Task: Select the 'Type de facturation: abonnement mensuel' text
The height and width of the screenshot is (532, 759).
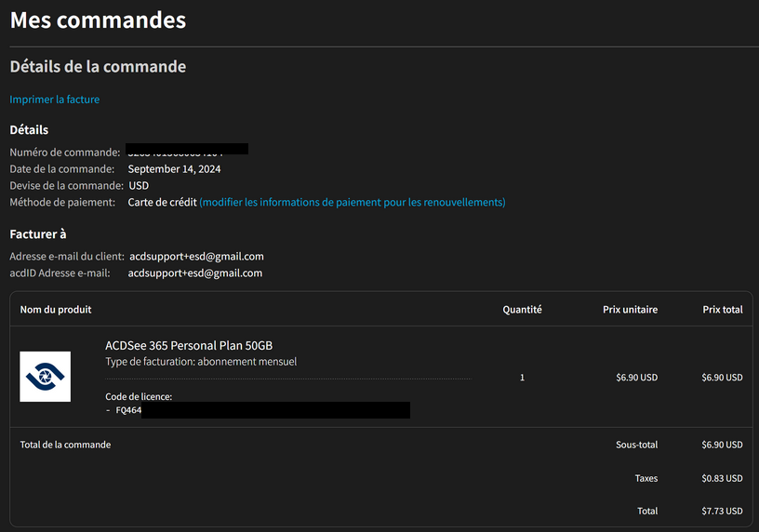Action: pos(201,362)
